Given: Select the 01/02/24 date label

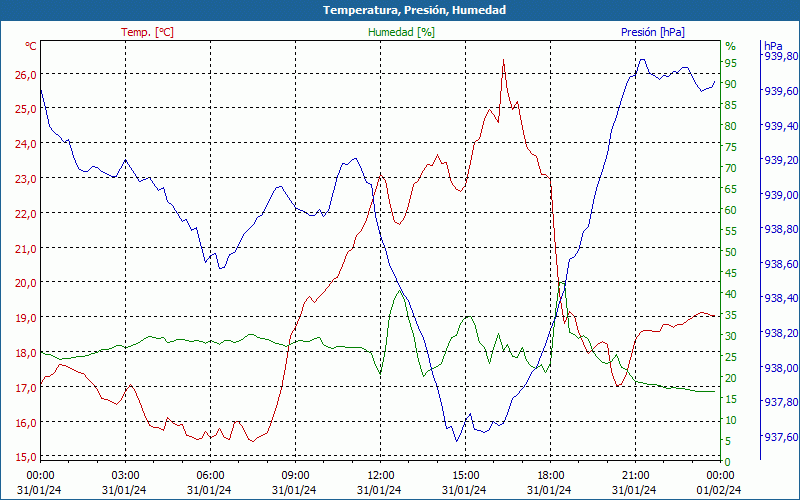Looking at the screenshot, I should (x=719, y=490).
